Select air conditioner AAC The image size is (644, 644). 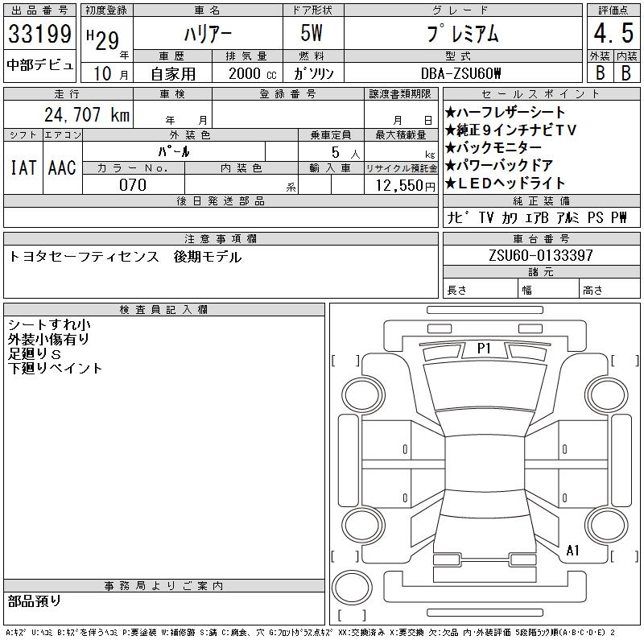tap(62, 167)
